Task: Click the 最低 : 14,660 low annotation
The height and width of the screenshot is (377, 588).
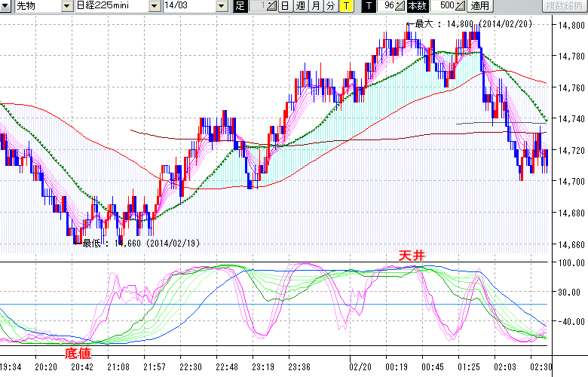Action: pyautogui.click(x=137, y=243)
